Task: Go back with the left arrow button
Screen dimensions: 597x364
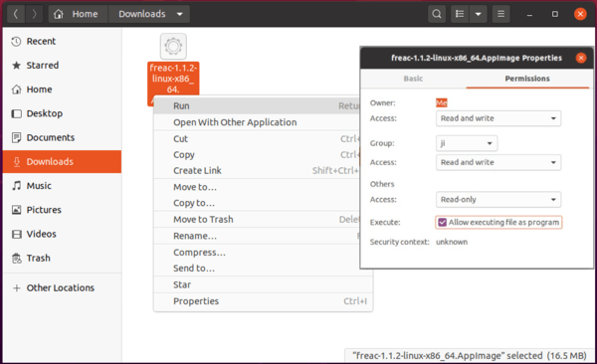Action: coord(16,14)
